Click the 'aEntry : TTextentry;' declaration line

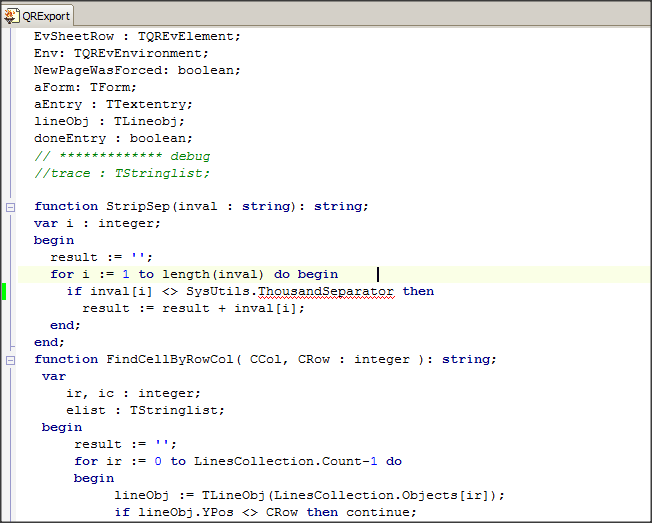pos(113,105)
